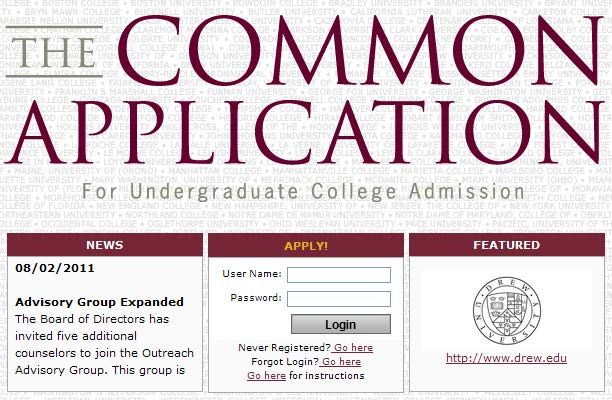Click the "Password:" label
This screenshot has width=612, height=400.
click(256, 297)
